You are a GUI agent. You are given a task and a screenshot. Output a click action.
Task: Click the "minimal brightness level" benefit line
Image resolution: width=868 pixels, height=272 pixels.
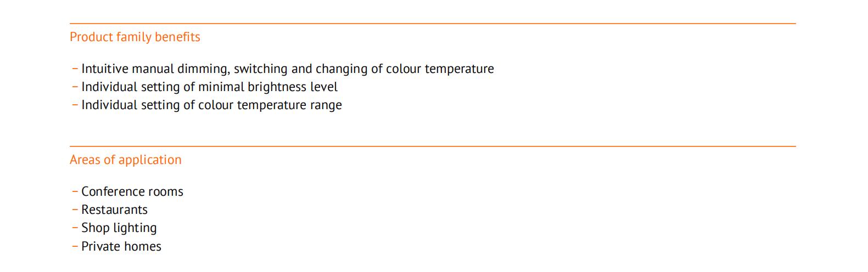209,87
